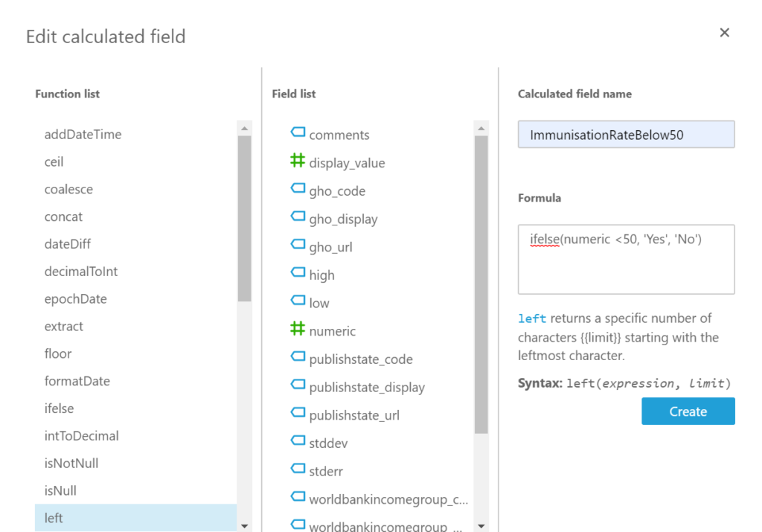Choose display_value field name
762x532 pixels.
coord(347,163)
